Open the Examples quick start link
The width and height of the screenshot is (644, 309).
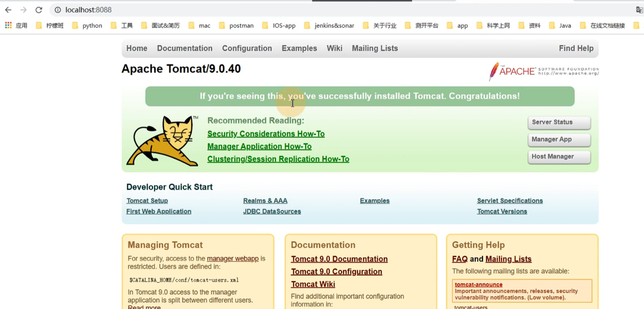(375, 201)
